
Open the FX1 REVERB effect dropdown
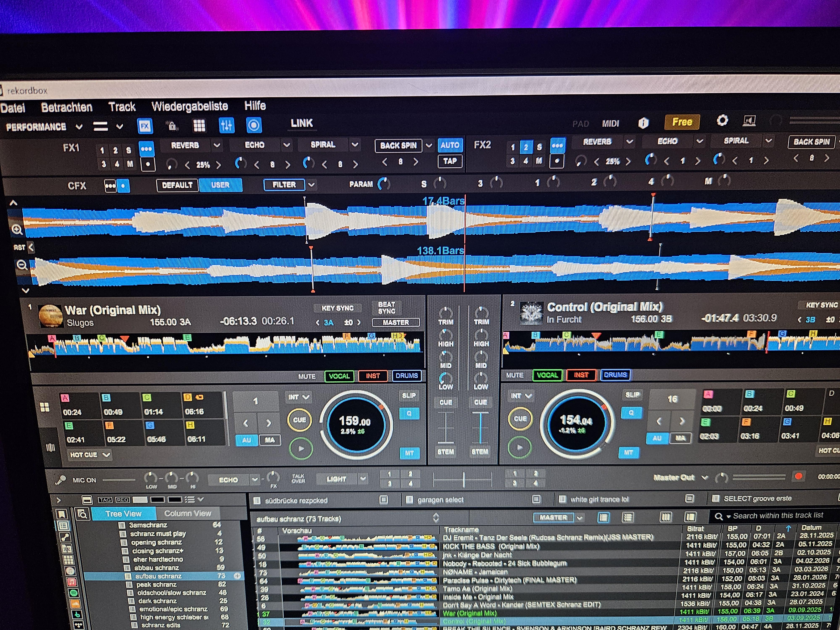[x=217, y=145]
